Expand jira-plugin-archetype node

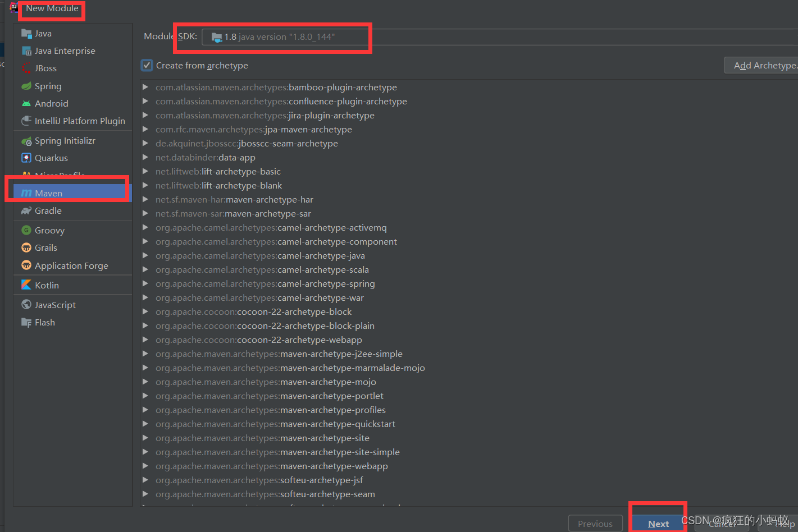[x=145, y=116]
